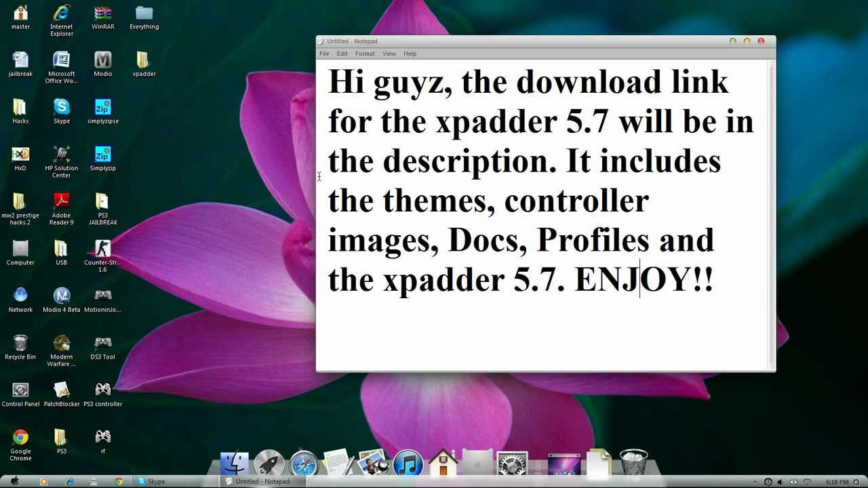Select the Everything folder on desktop

click(144, 18)
